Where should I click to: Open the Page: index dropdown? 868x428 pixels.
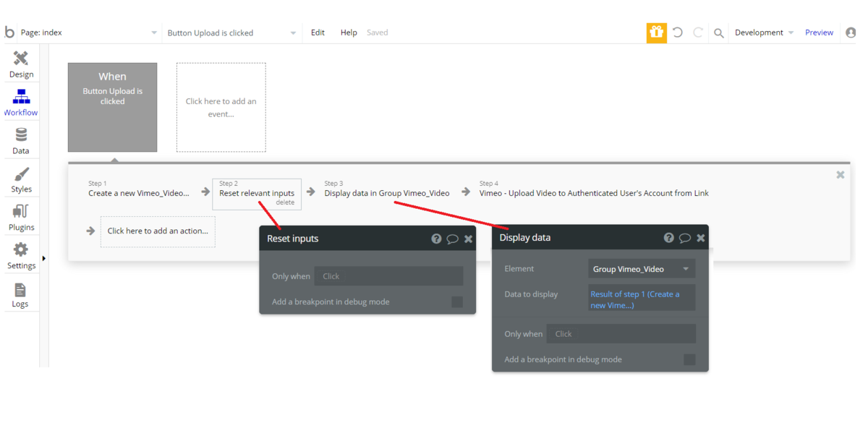coord(88,33)
